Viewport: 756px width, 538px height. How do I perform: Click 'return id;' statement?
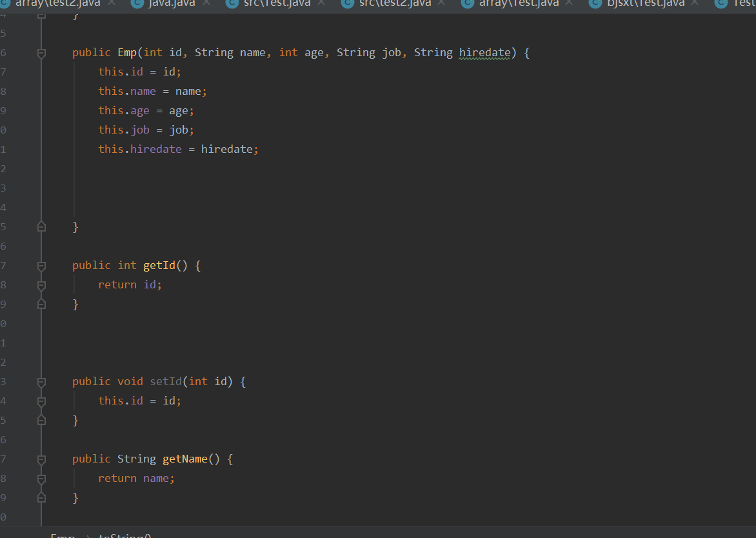coord(130,285)
